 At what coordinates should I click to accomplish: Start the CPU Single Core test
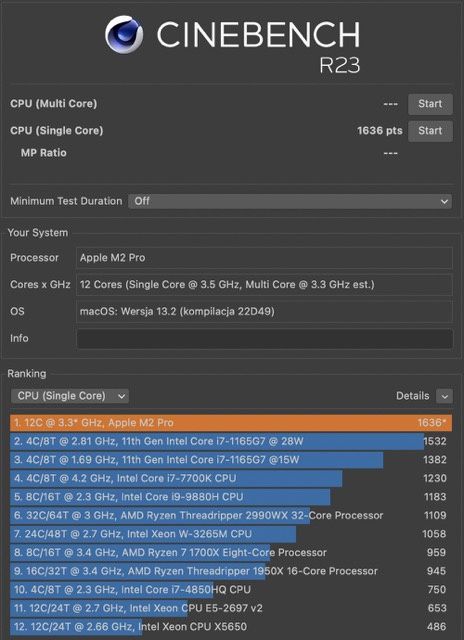[430, 131]
